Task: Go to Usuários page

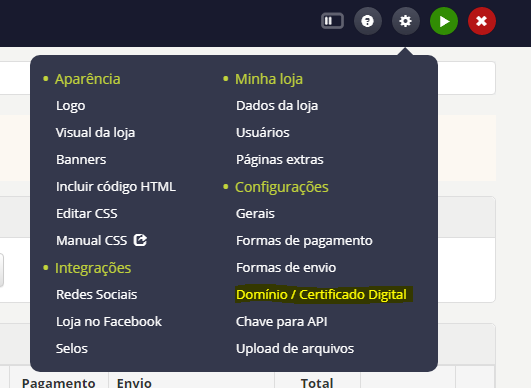Action: point(263,132)
